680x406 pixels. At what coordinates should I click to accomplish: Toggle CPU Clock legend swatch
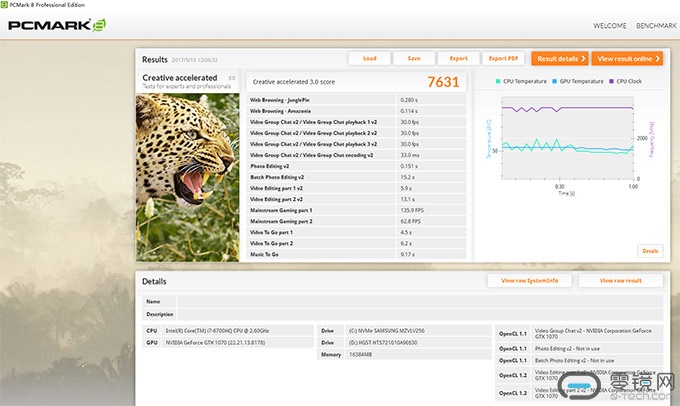pos(611,81)
